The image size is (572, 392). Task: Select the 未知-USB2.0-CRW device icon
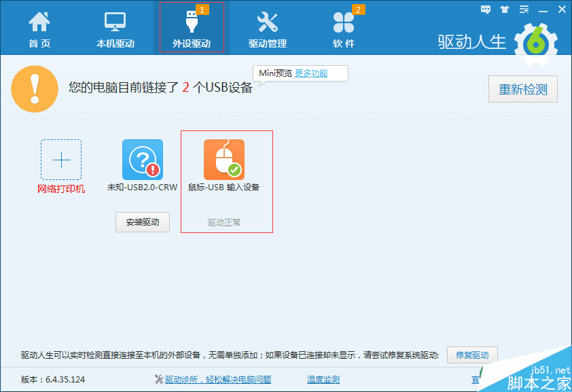(142, 158)
